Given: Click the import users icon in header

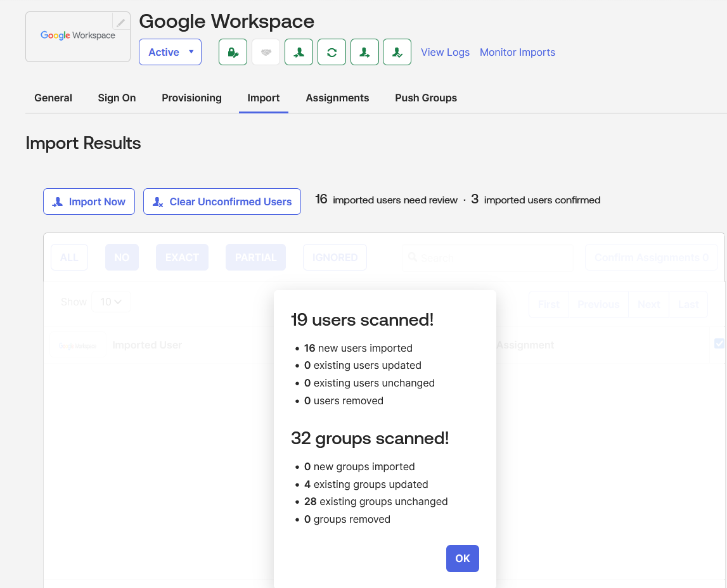Looking at the screenshot, I should (x=299, y=53).
